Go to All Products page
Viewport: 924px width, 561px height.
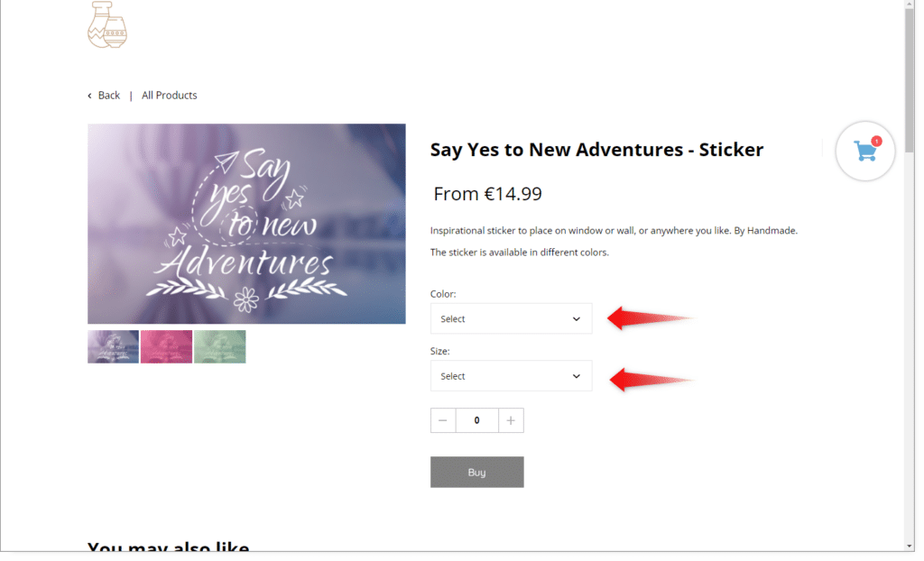169,96
